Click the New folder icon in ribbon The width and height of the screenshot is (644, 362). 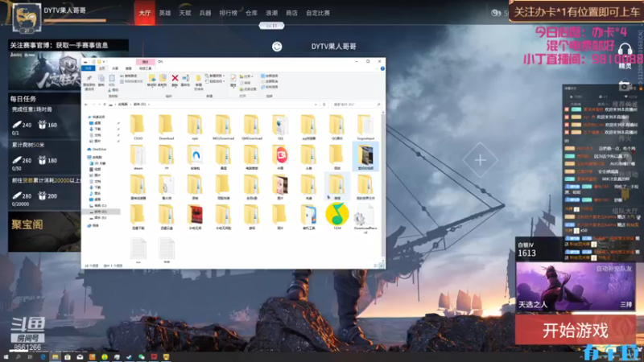[x=198, y=78]
